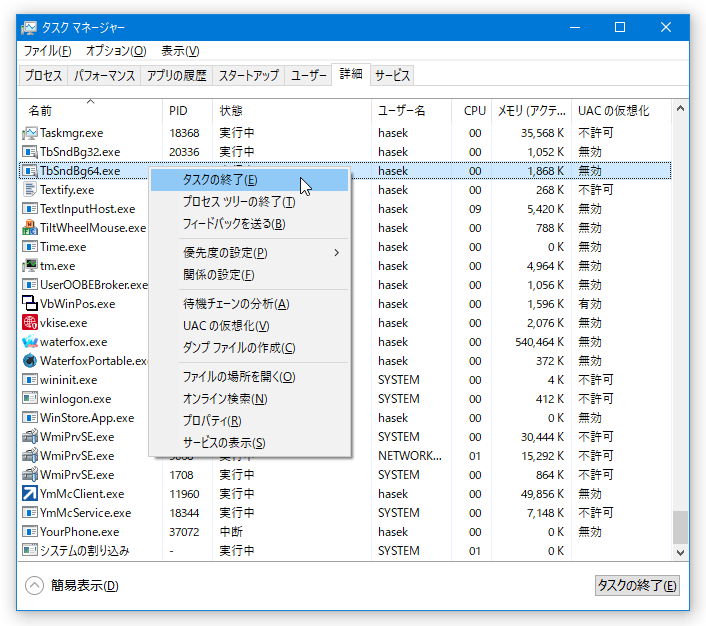This screenshot has width=706, height=626.
Task: Choose プロセス ツリーの終了(T) in the context menu
Action: pos(249,202)
